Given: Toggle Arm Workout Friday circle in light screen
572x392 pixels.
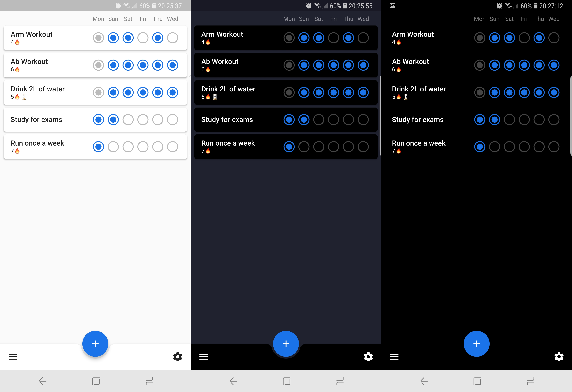Looking at the screenshot, I should [143, 38].
